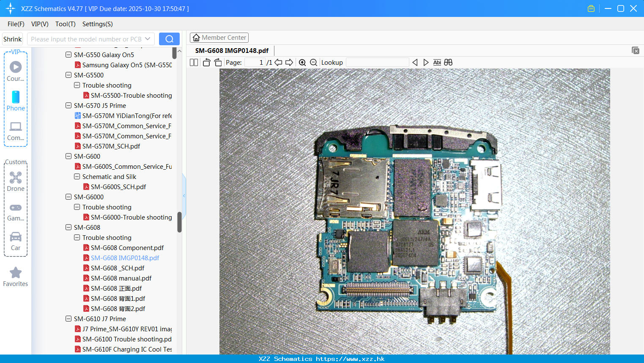Toggle the Abi whole-word match icon
The width and height of the screenshot is (644, 363).
(x=437, y=63)
